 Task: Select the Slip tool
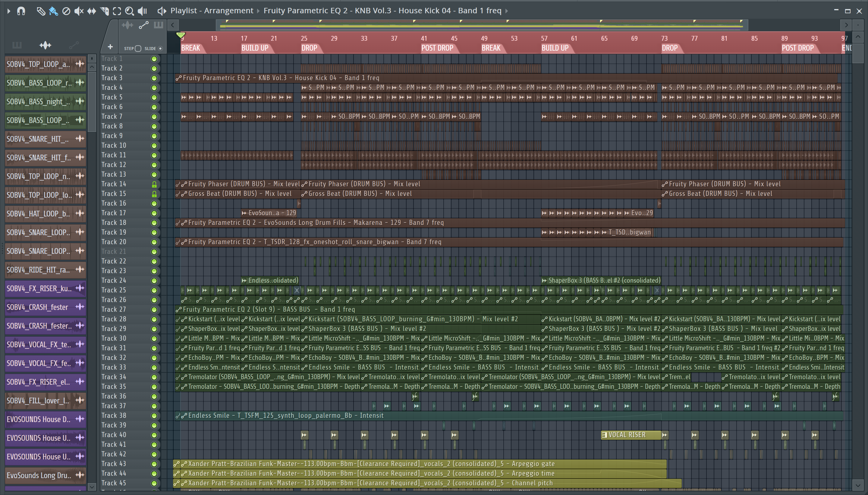[x=91, y=11]
